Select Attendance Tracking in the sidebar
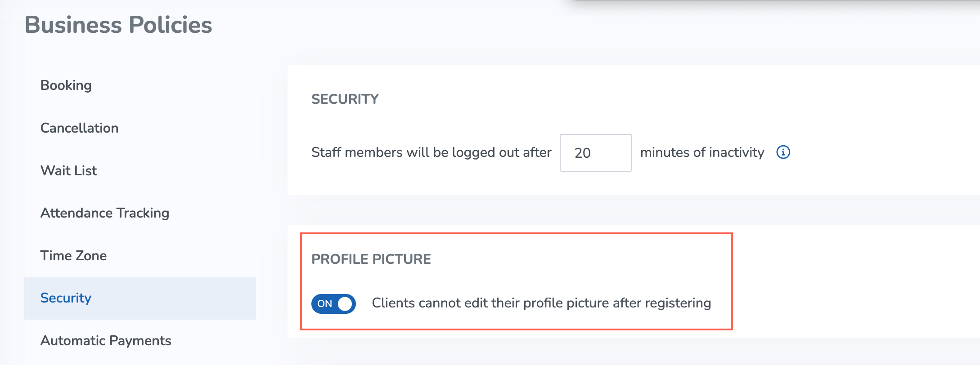The height and width of the screenshot is (365, 980). (x=105, y=213)
